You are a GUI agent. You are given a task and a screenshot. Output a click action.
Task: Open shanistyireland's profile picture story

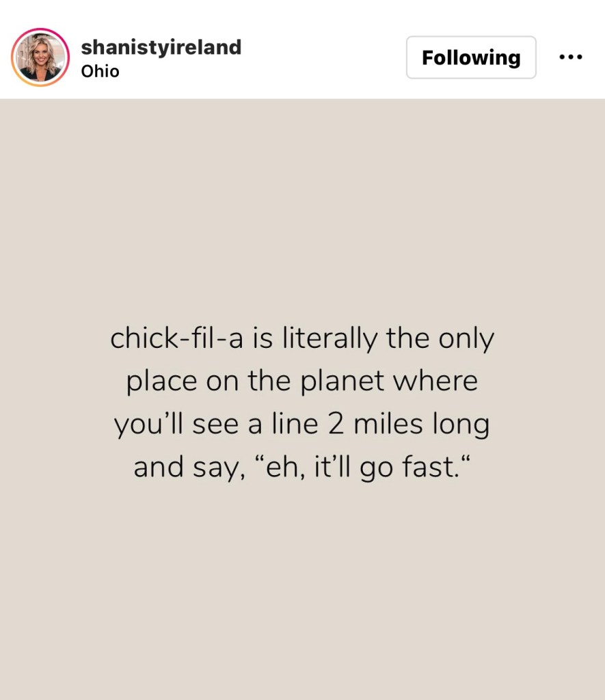[x=40, y=57]
